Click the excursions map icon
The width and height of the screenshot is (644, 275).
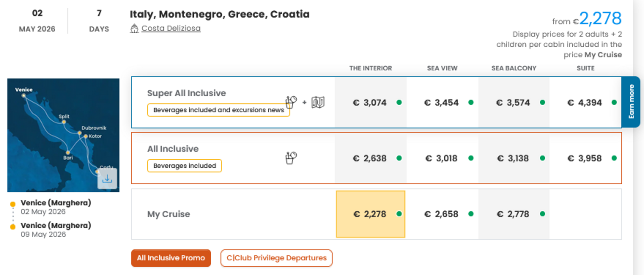318,102
